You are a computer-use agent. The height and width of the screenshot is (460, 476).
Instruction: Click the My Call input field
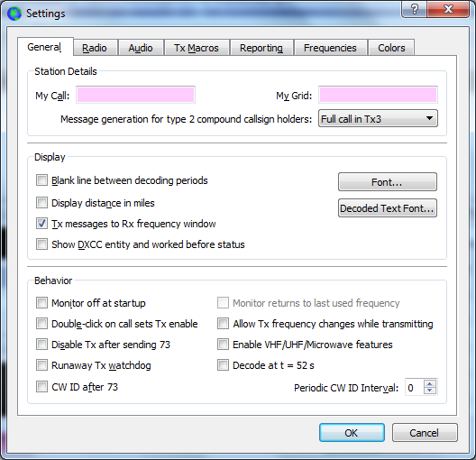click(135, 95)
